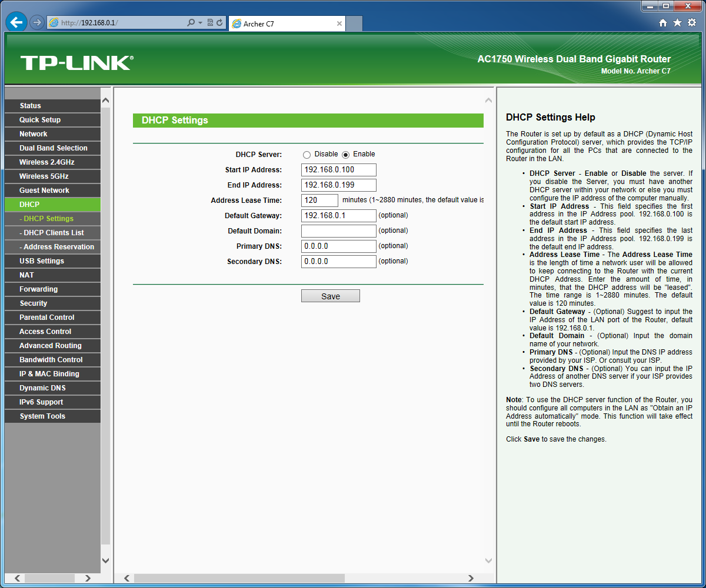Open Dual Band Selection
706x588 pixels.
click(52, 148)
